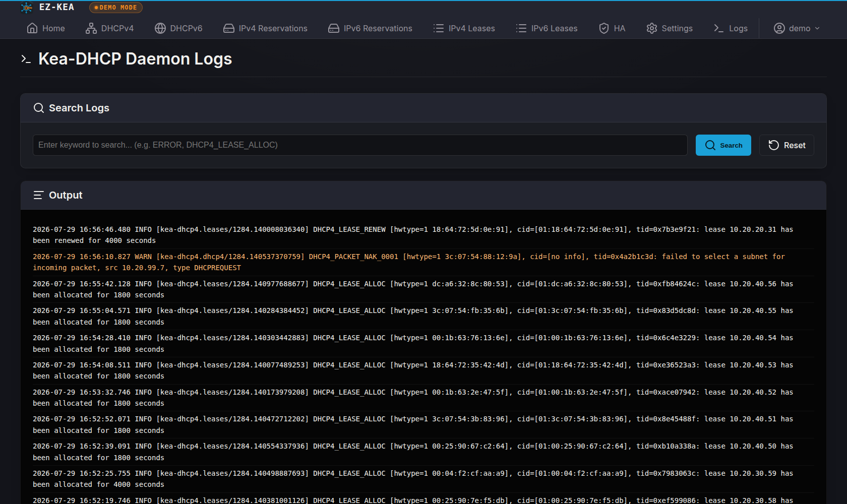Expand the demo user dropdown chevron
Image resolution: width=847 pixels, height=504 pixels.
[x=817, y=28]
